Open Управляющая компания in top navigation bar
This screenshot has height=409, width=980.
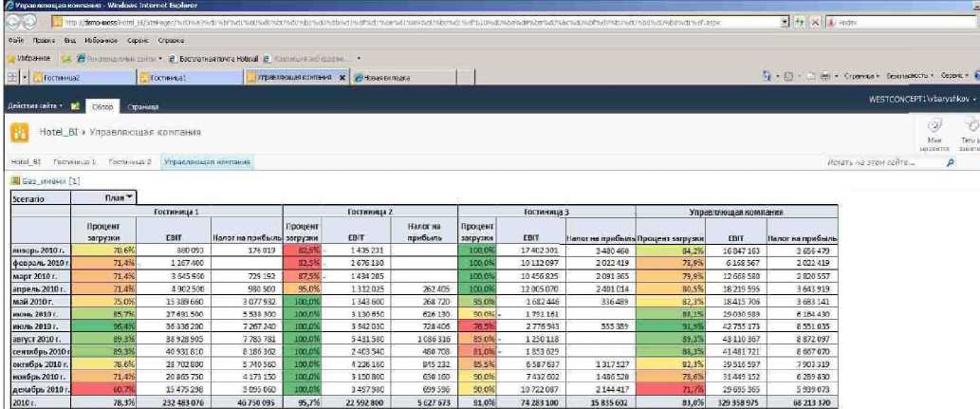click(x=207, y=162)
